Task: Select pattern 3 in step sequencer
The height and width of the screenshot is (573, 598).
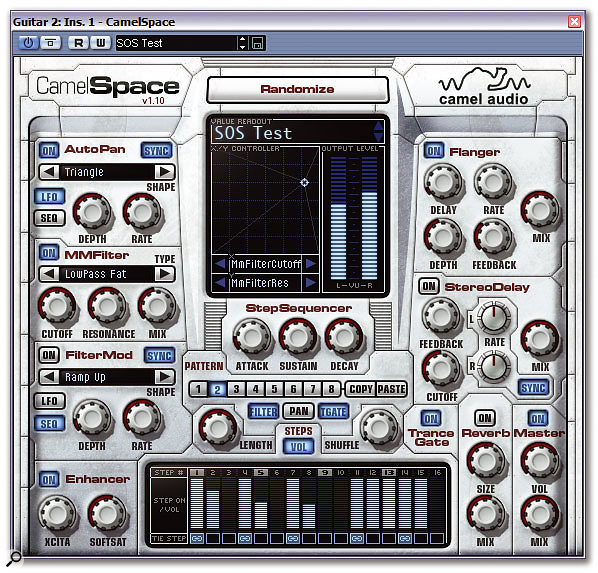Action: (236, 389)
